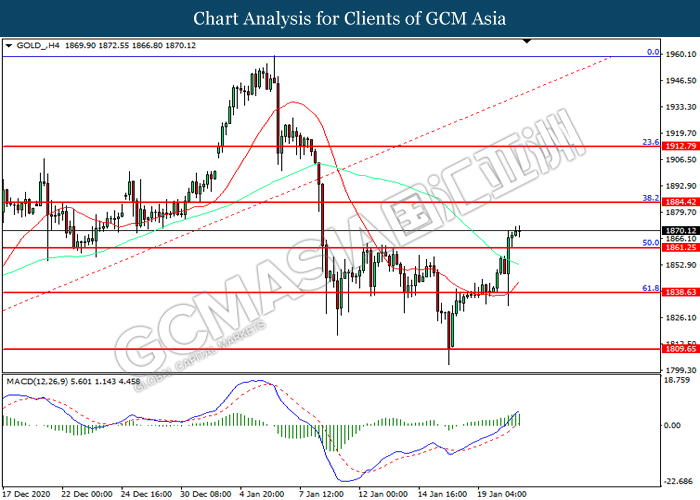Click the 22 Dec 00:00 date label
The image size is (700, 500).
coord(87,494)
